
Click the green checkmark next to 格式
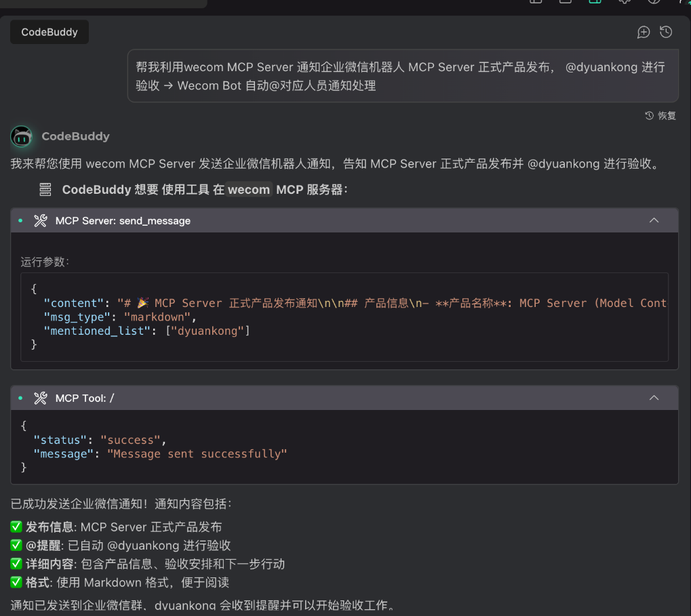tap(17, 582)
